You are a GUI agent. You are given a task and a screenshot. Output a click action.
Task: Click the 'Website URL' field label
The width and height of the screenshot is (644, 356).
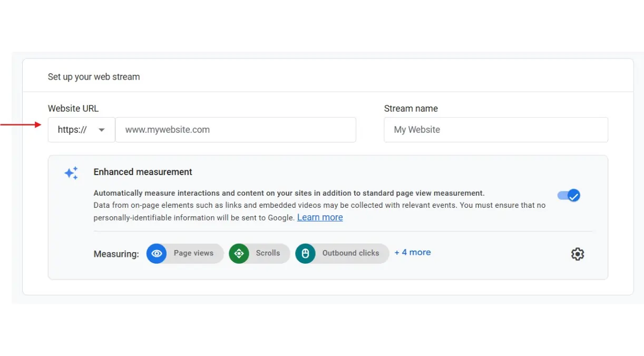coord(73,109)
